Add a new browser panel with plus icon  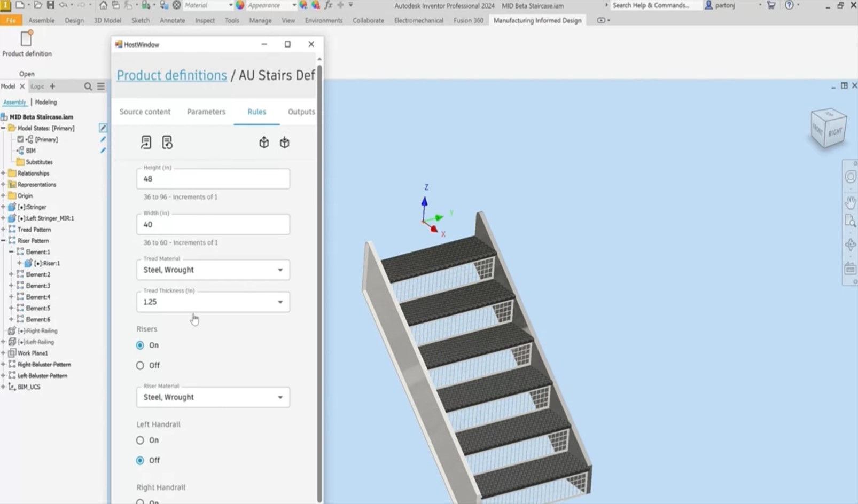52,86
